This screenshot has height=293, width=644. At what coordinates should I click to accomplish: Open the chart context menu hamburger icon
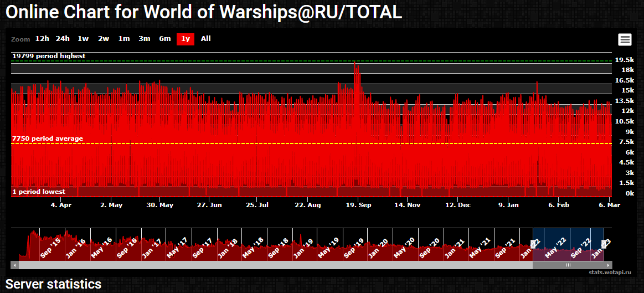(x=625, y=39)
